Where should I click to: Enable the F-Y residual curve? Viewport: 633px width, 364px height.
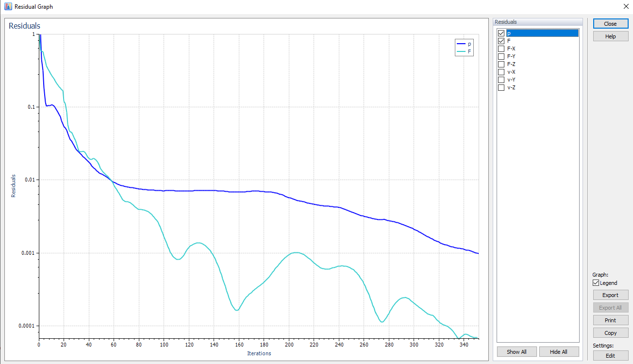tap(501, 56)
